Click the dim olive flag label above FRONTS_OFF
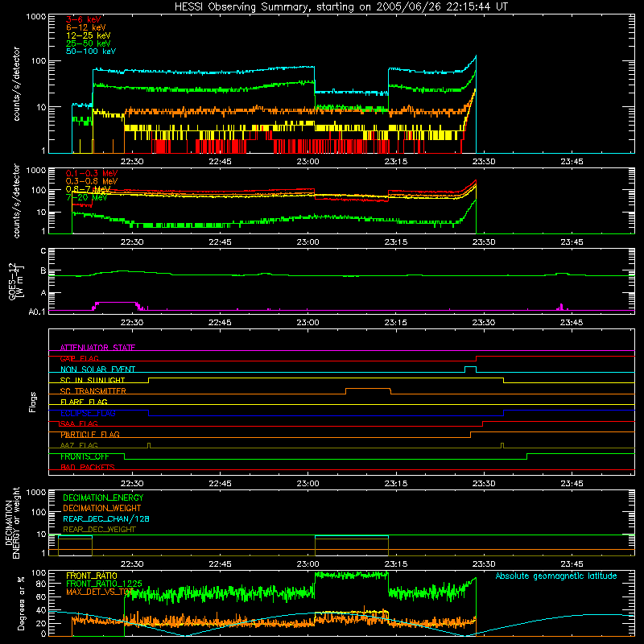 [79, 445]
